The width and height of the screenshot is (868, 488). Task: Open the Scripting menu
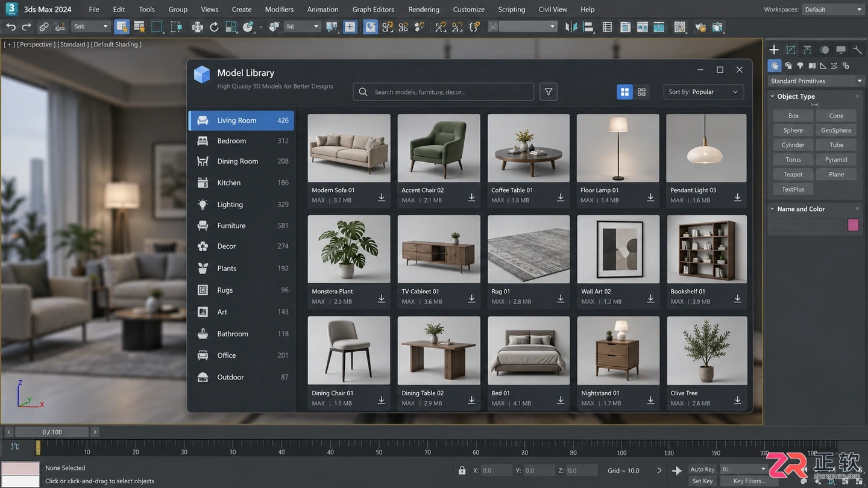512,10
